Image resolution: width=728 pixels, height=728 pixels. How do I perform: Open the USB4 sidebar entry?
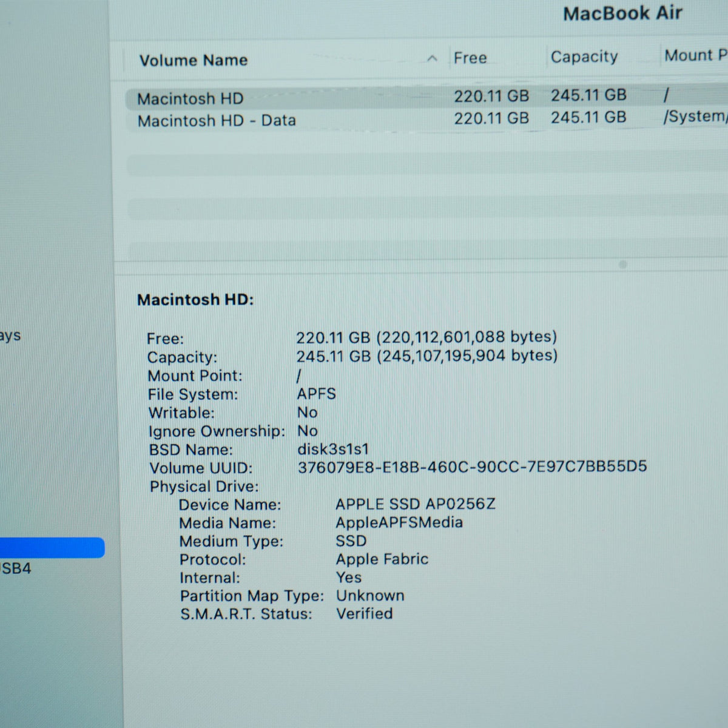click(16, 568)
